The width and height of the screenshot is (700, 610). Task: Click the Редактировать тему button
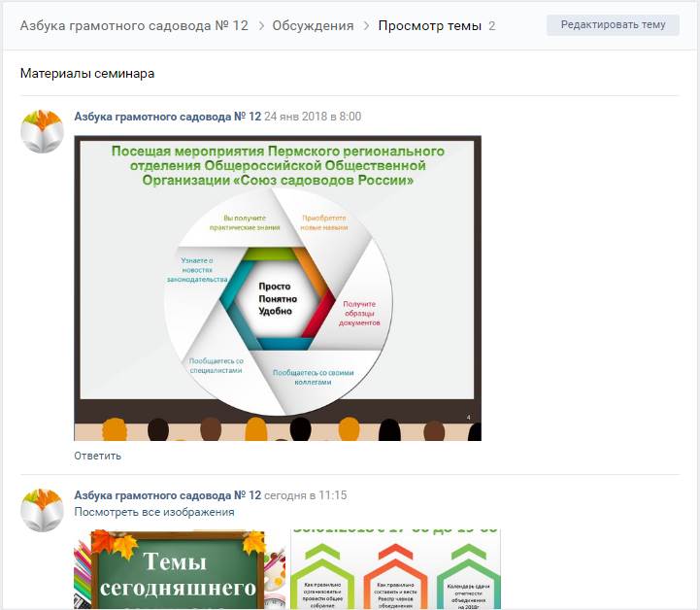[x=613, y=24]
